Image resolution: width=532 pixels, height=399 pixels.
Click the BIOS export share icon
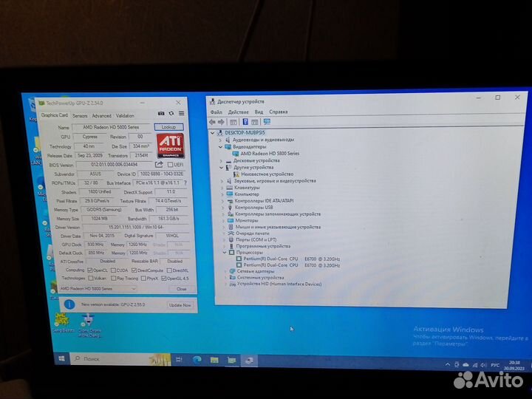pos(159,165)
